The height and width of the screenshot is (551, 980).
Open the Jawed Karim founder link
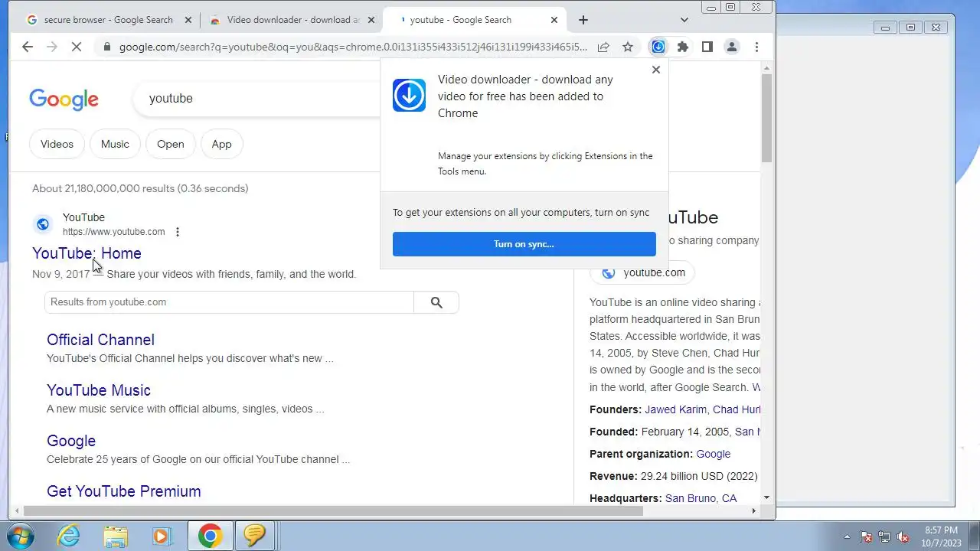pyautogui.click(x=677, y=409)
